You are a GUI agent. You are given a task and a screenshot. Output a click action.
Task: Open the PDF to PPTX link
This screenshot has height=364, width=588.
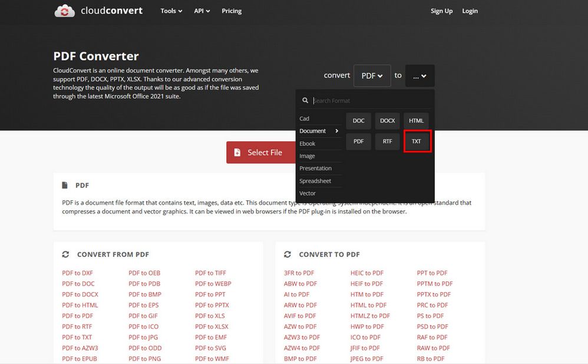tap(212, 305)
